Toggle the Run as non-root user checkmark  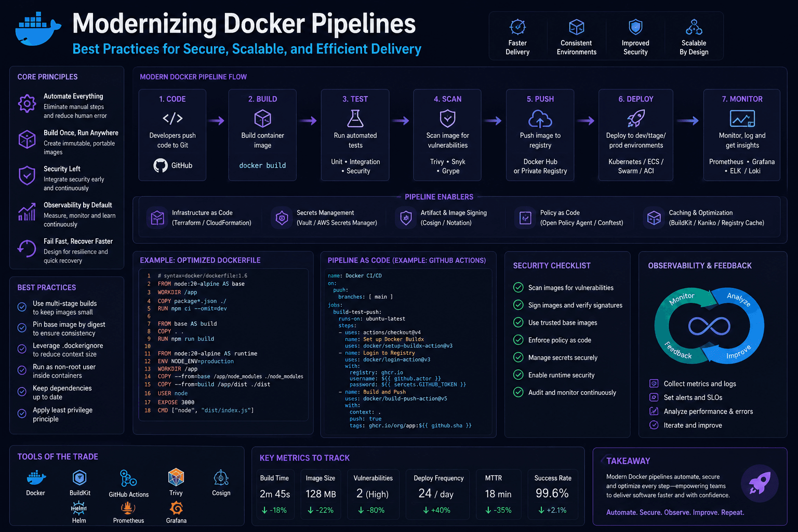click(22, 370)
